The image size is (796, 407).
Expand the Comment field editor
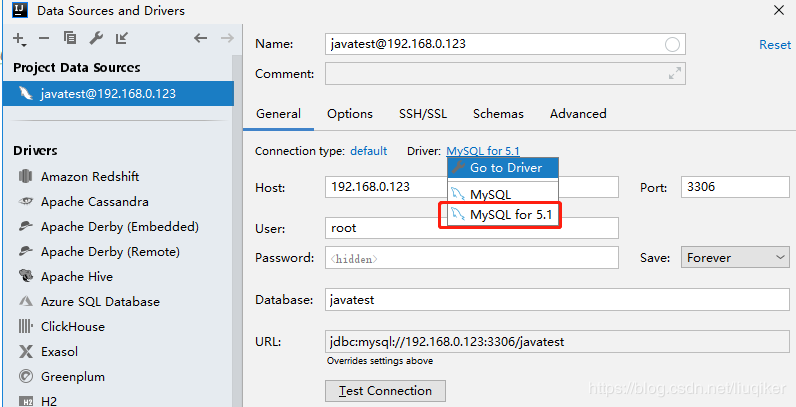click(676, 74)
